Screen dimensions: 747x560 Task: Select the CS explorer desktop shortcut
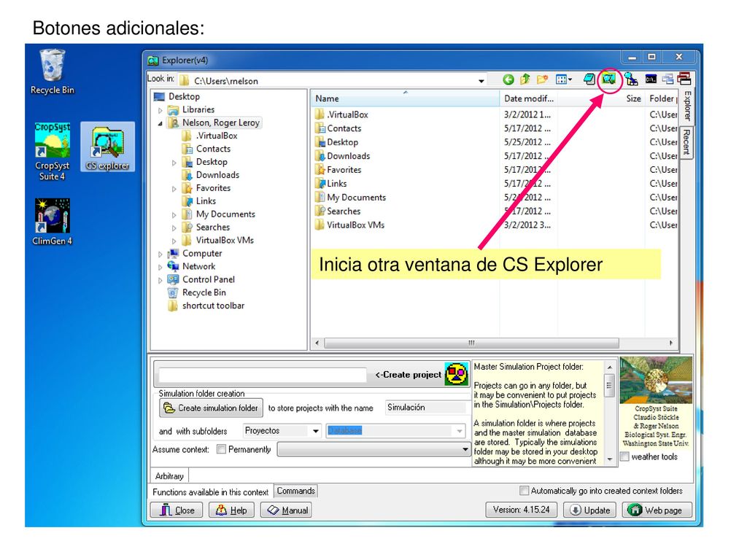[108, 147]
